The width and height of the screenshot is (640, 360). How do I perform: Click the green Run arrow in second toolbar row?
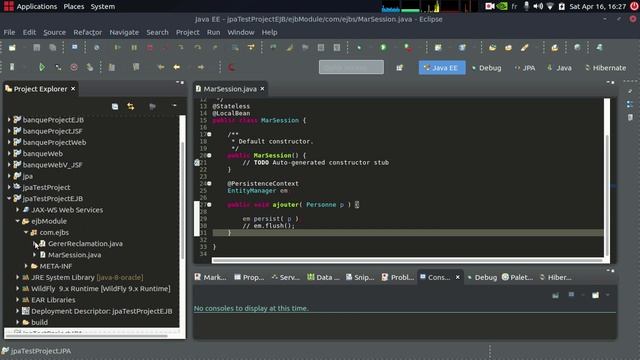click(42, 67)
